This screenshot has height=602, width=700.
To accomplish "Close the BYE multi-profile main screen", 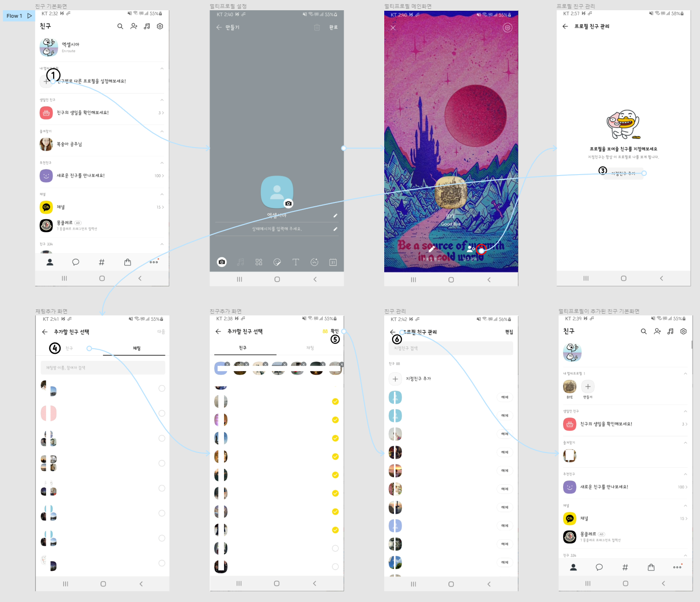I will [393, 27].
